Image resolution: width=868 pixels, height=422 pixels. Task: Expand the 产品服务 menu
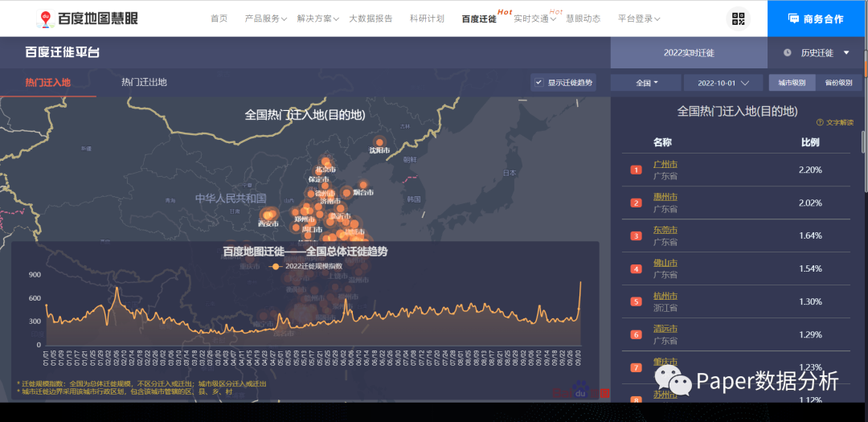(266, 18)
